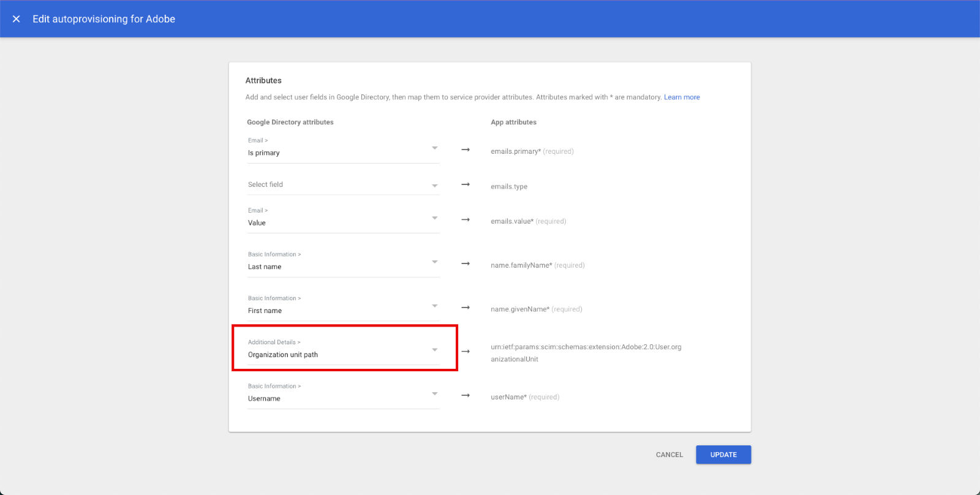
Task: Click the Organization unit path field value
Action: click(x=283, y=355)
